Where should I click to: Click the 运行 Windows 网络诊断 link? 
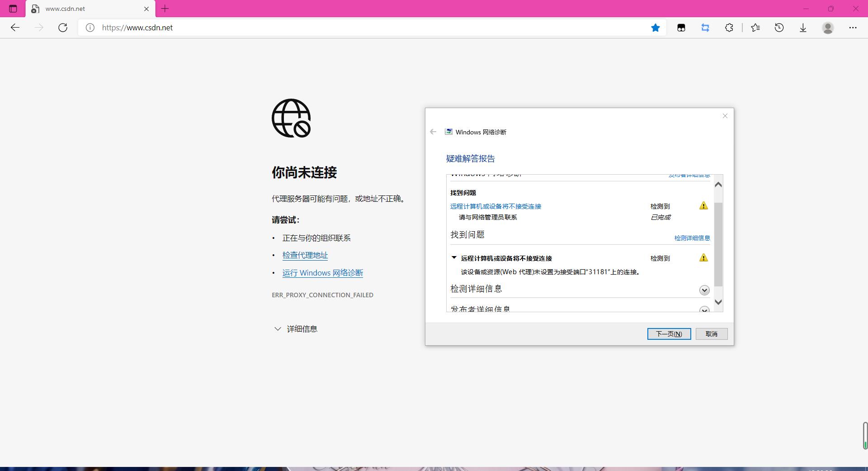(322, 273)
